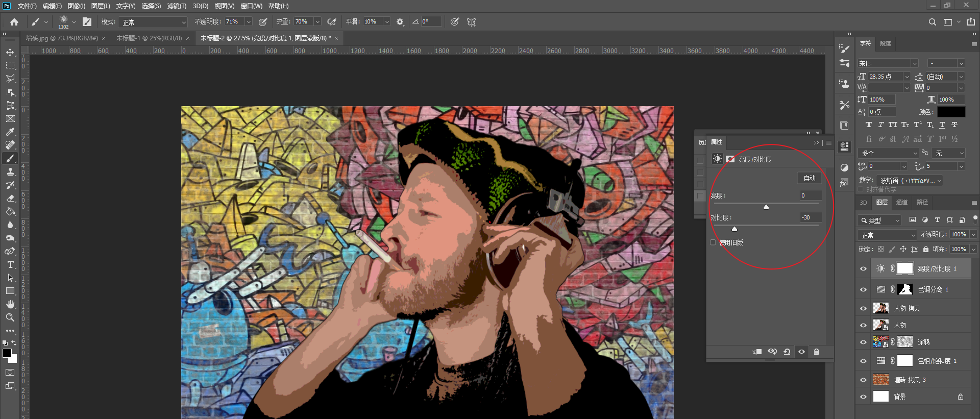Open the opacity 71% dropdown arrow

[249, 22]
